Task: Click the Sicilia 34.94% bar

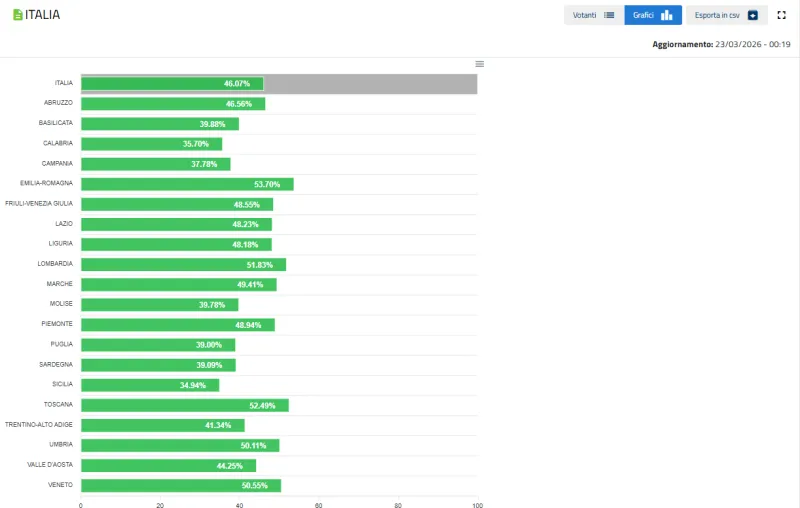Action: (150, 385)
